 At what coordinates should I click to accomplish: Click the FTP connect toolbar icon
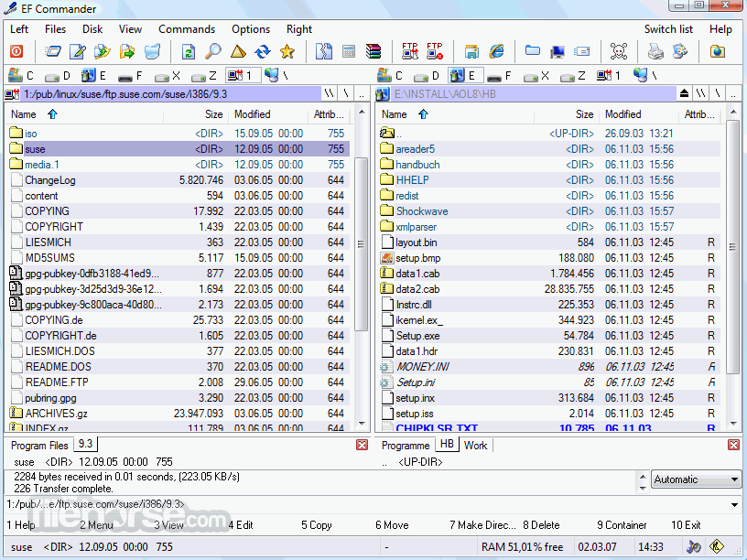click(x=410, y=51)
